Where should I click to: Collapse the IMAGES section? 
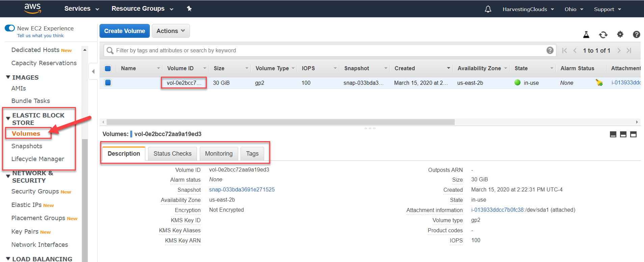coord(8,77)
